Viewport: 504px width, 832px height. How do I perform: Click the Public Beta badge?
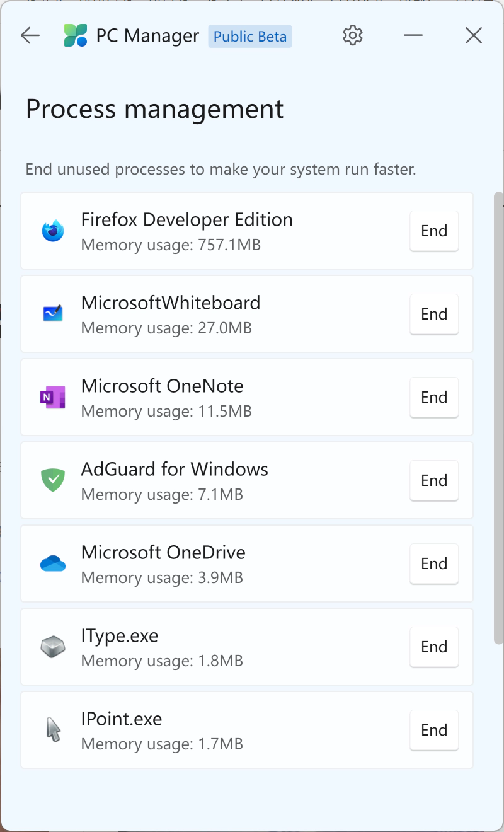coord(250,37)
